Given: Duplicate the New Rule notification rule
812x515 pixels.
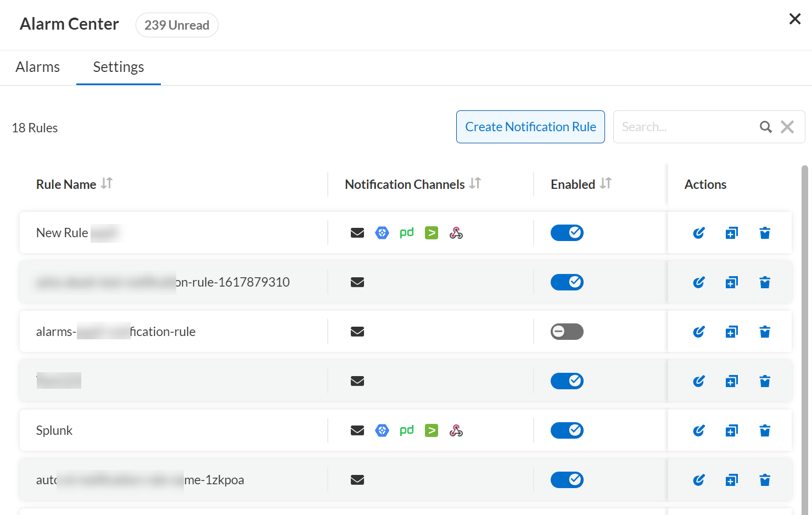Looking at the screenshot, I should click(732, 233).
